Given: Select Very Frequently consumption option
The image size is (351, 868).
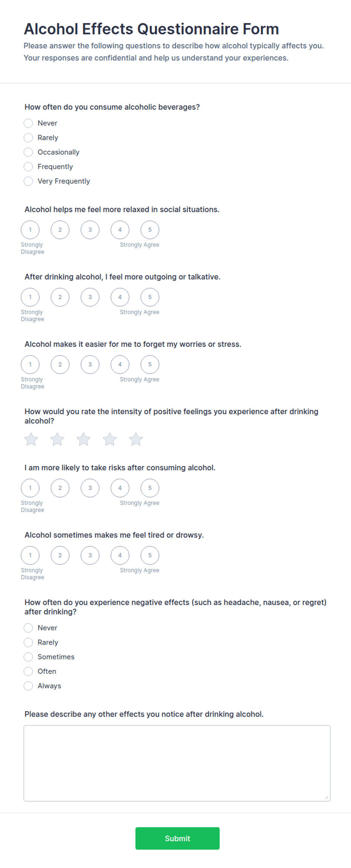Looking at the screenshot, I should [28, 181].
